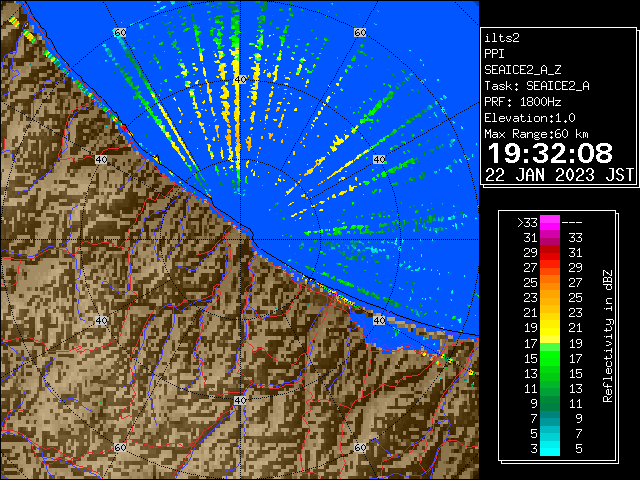Pick the cyan legend band for 3–5 dBZ

550,448
